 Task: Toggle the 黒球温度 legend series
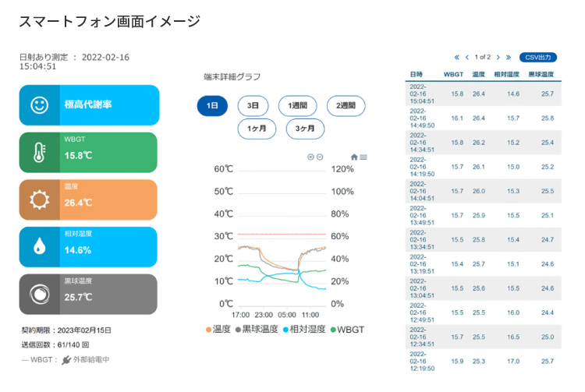click(x=257, y=330)
